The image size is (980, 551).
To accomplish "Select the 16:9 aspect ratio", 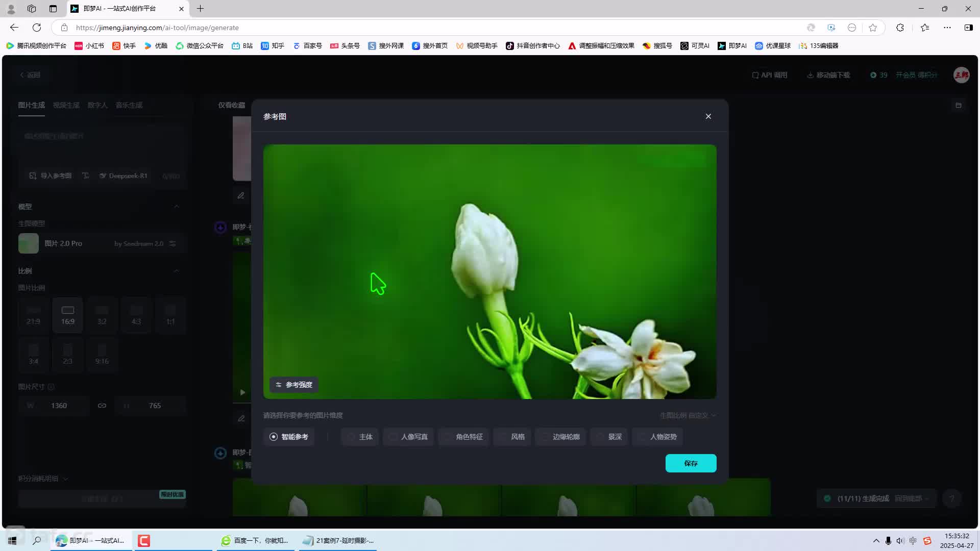I will (x=68, y=315).
